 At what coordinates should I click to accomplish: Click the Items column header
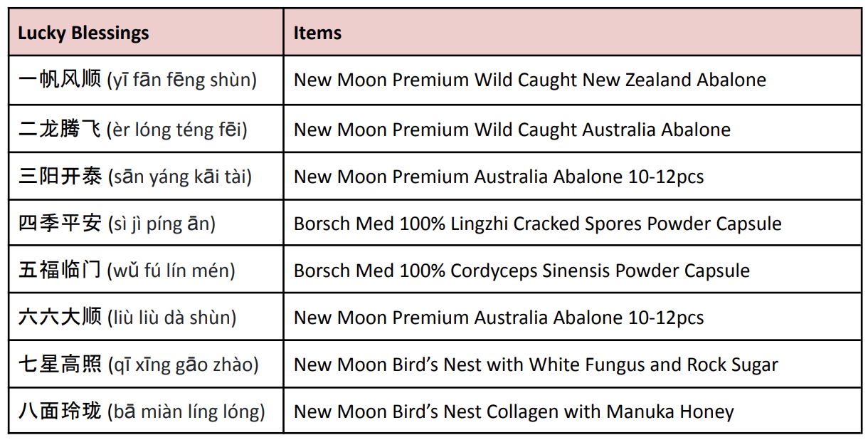(x=572, y=33)
